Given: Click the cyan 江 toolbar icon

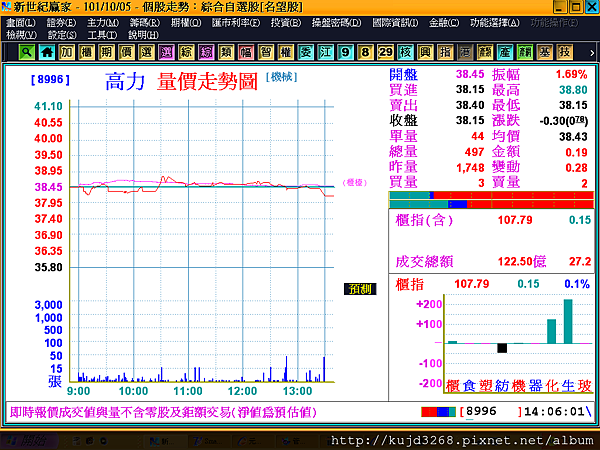Looking at the screenshot, I should tap(326, 52).
